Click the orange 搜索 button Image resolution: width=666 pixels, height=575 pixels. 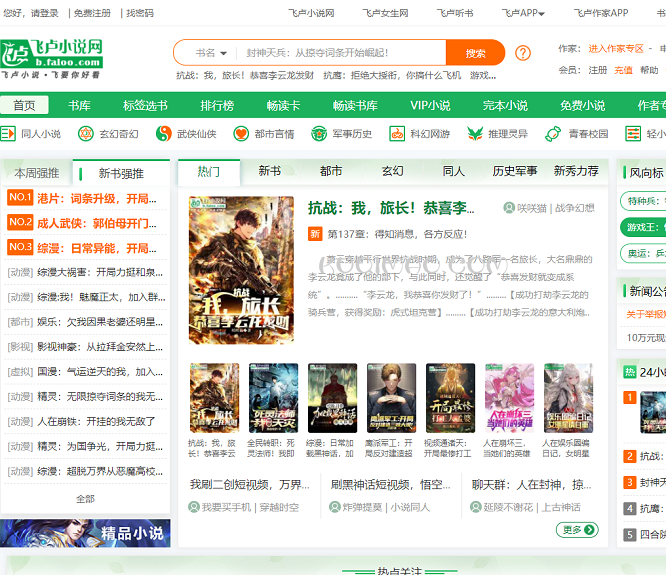pos(475,53)
